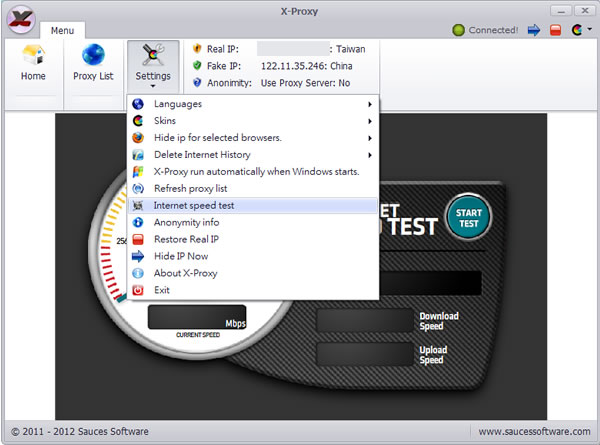Open the skin dropdown arrow in title bar

[x=589, y=29]
